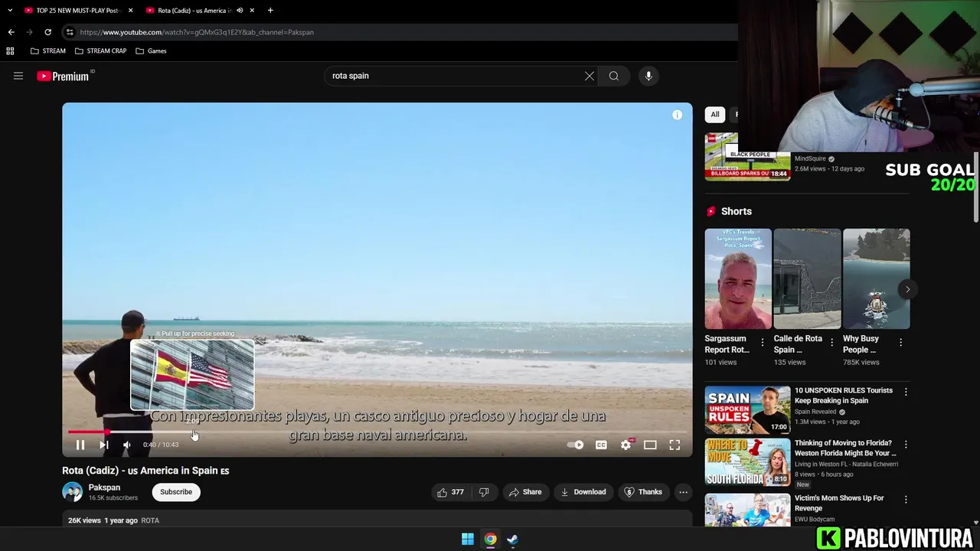Go to YouTube Premium home logo
Image resolution: width=980 pixels, height=551 pixels.
[64, 76]
